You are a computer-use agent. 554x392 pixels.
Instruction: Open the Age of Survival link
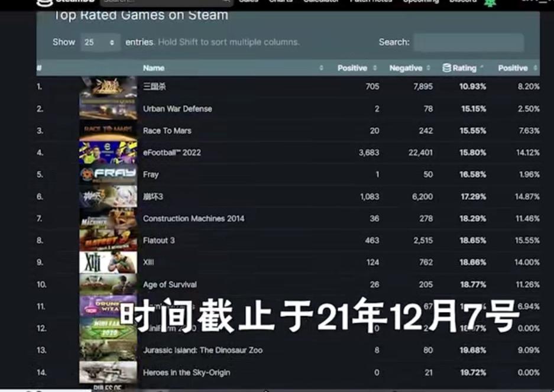pyautogui.click(x=170, y=284)
